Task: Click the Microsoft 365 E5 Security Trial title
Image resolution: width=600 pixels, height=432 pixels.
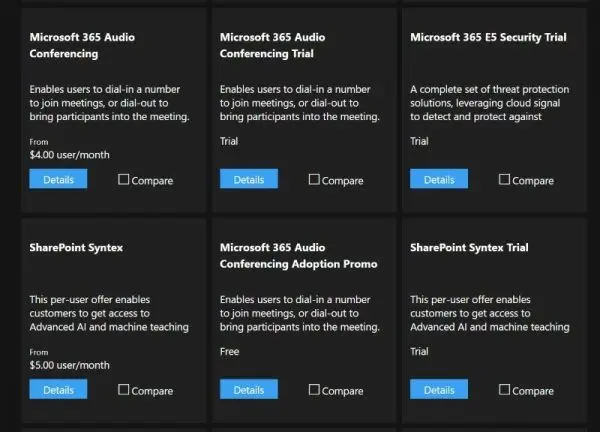Action: tap(488, 37)
